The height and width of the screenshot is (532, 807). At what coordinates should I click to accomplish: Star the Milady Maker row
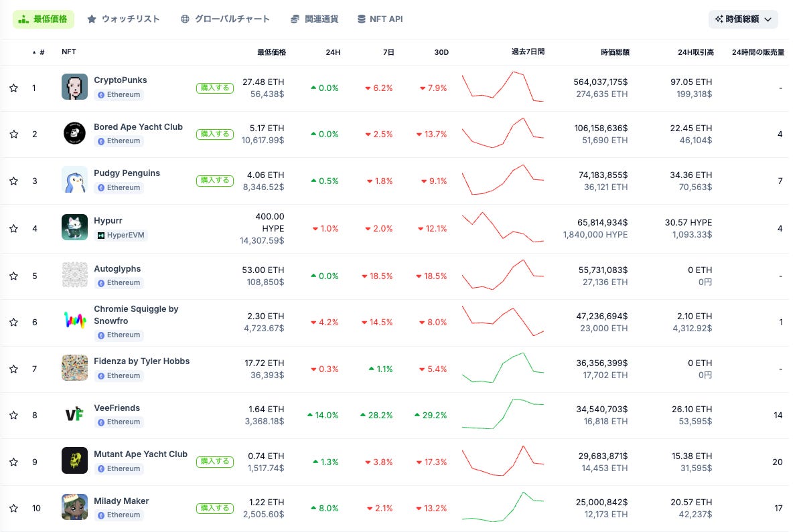coord(13,508)
